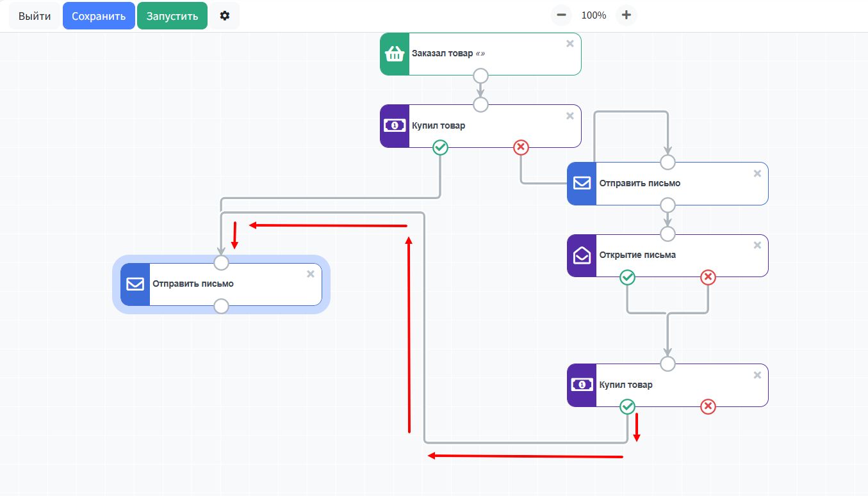Click the red cross output of the upper Купил товар
The width and height of the screenshot is (868, 496).
(521, 148)
